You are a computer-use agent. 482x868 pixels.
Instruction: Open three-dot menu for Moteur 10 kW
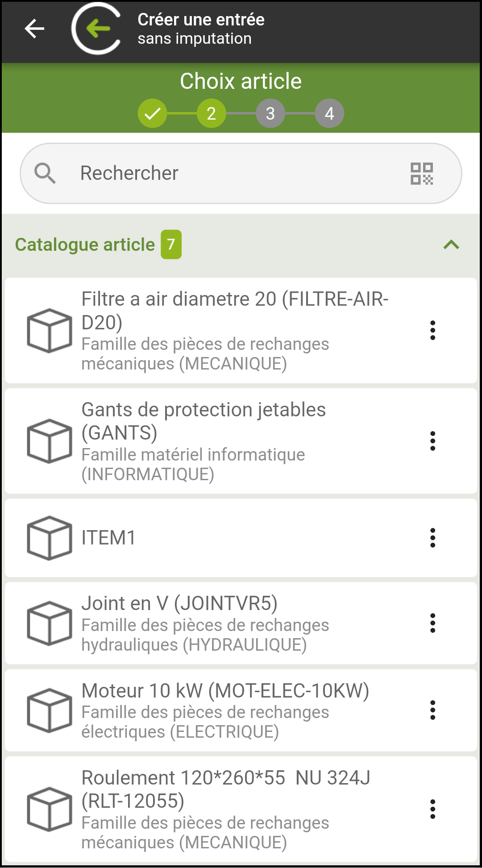click(432, 710)
